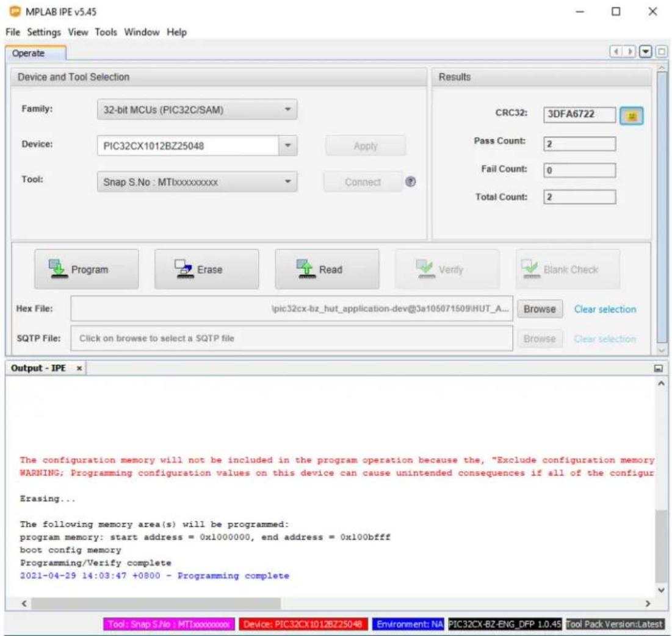This screenshot has width=672, height=636.
Task: Click the Program button
Action: coord(87,269)
